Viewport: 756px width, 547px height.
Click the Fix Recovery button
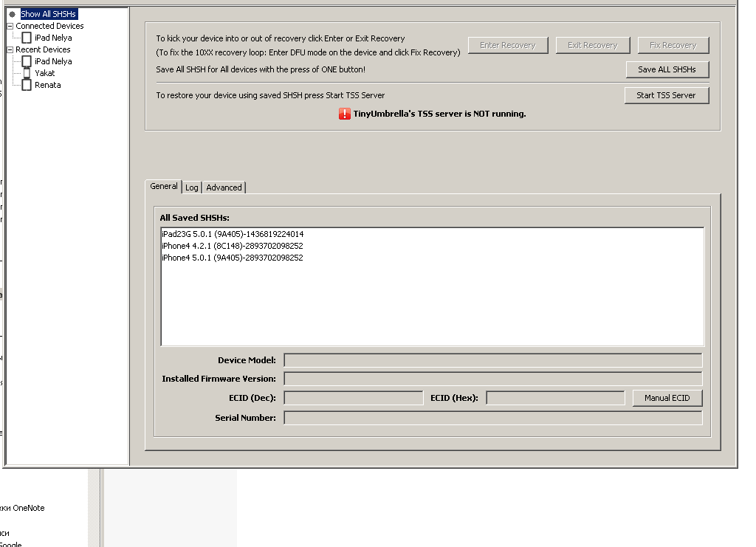click(x=673, y=45)
